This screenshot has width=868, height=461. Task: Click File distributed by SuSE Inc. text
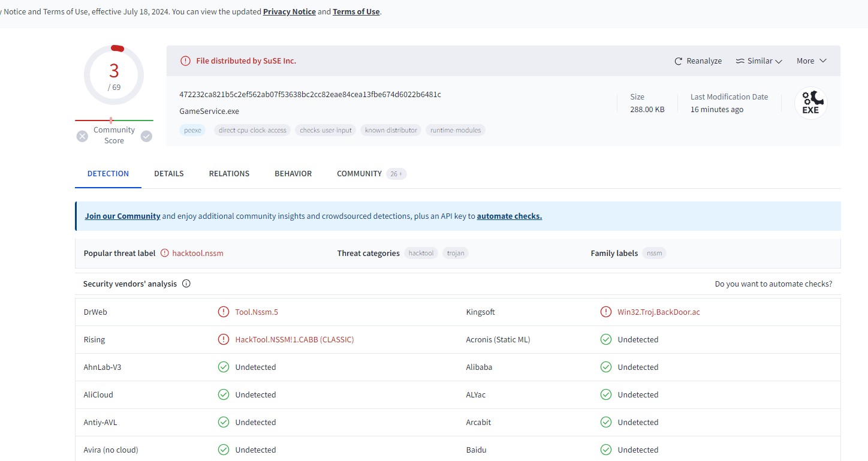pyautogui.click(x=246, y=61)
